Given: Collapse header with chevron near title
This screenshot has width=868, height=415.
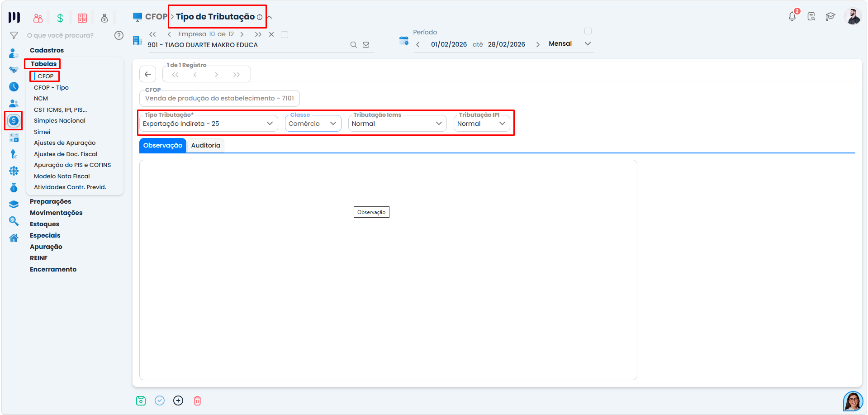Looking at the screenshot, I should coord(270,17).
